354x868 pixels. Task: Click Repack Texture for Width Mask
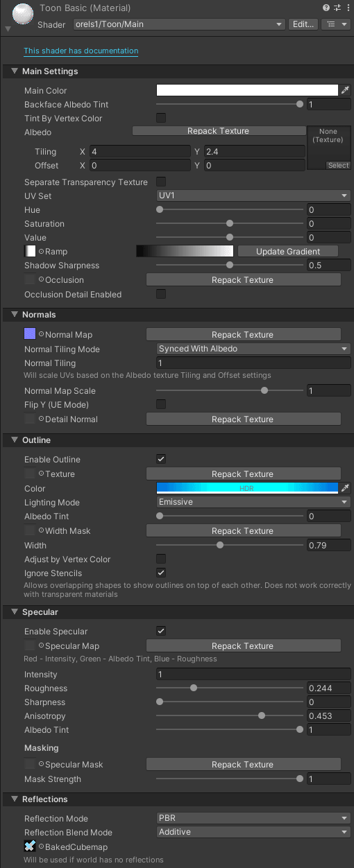(242, 531)
